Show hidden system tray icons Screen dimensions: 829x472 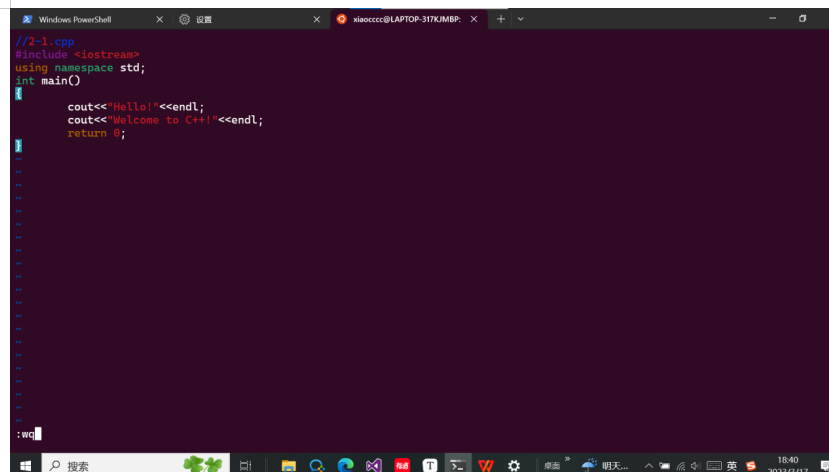tap(649, 466)
